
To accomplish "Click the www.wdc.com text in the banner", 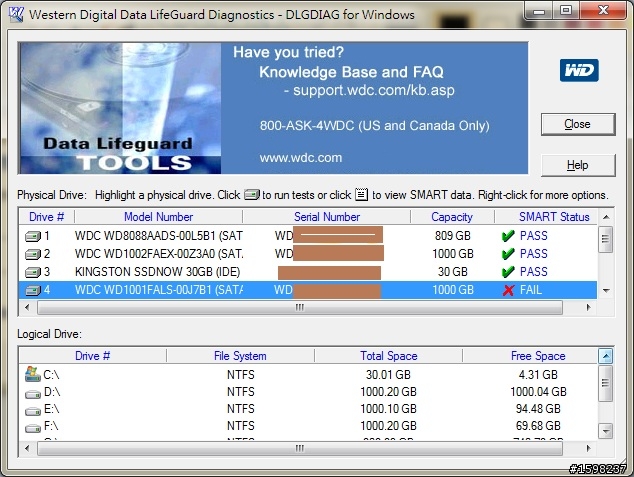I will click(x=301, y=158).
